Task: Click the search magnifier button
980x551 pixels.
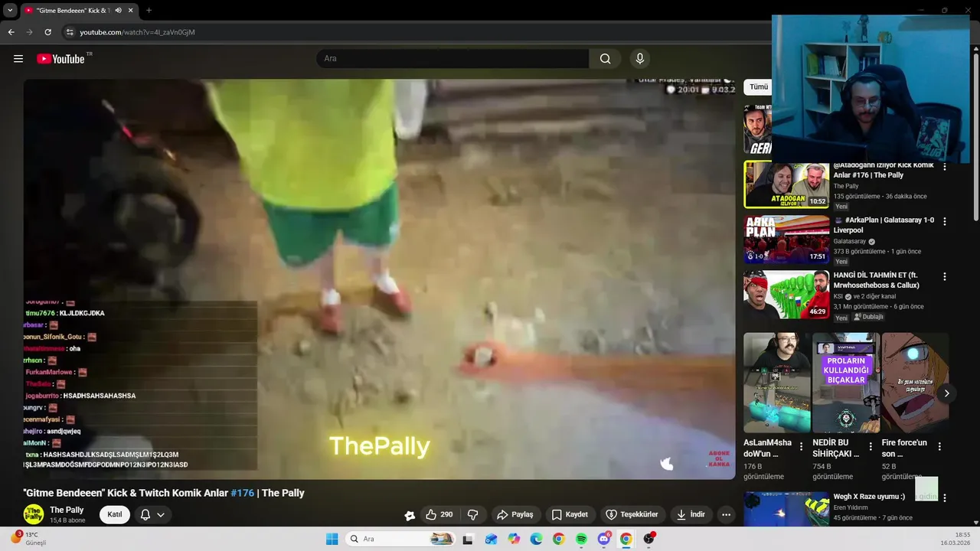Action: (x=605, y=59)
